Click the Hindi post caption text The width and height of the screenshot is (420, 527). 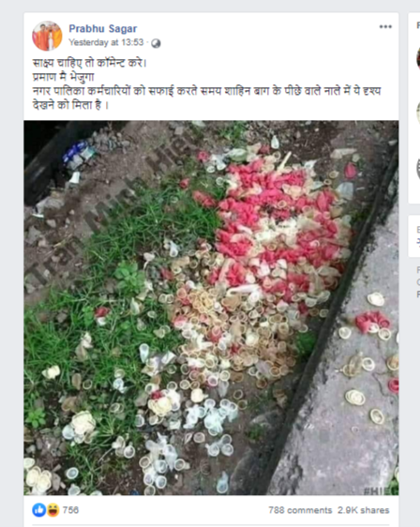tap(206, 84)
